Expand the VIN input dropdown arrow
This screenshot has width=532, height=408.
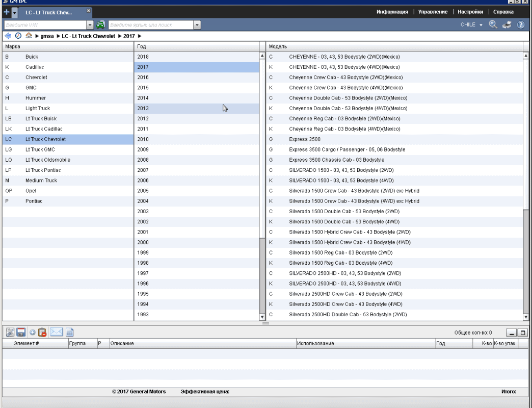pos(90,24)
